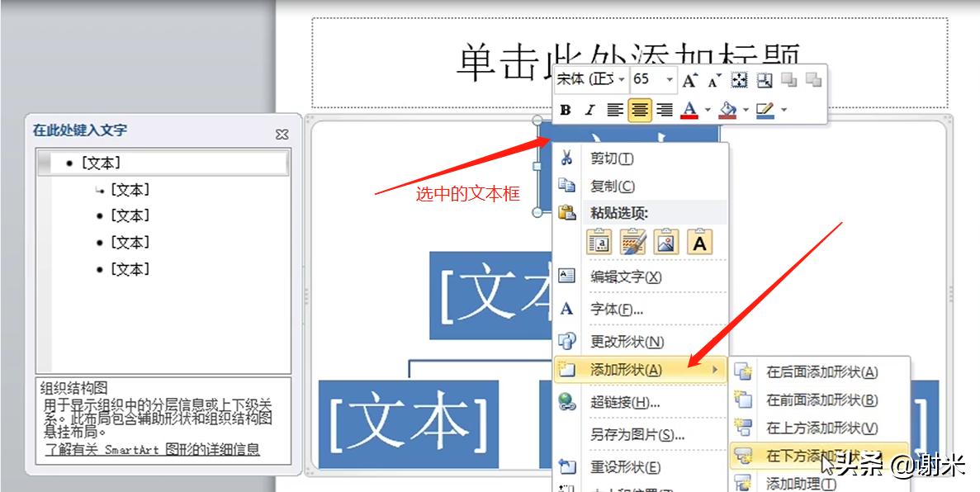980x492 pixels.
Task: Click the Change Shape (更改形状) icon
Action: (566, 341)
